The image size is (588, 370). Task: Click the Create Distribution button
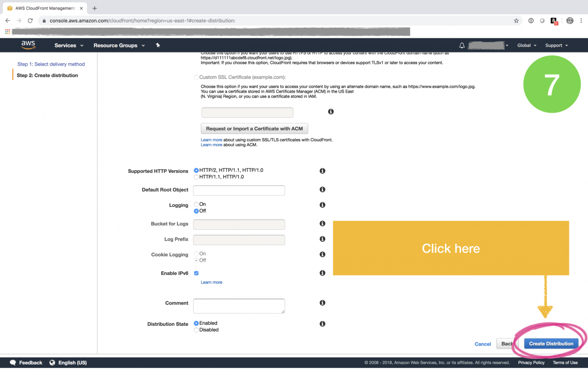550,344
